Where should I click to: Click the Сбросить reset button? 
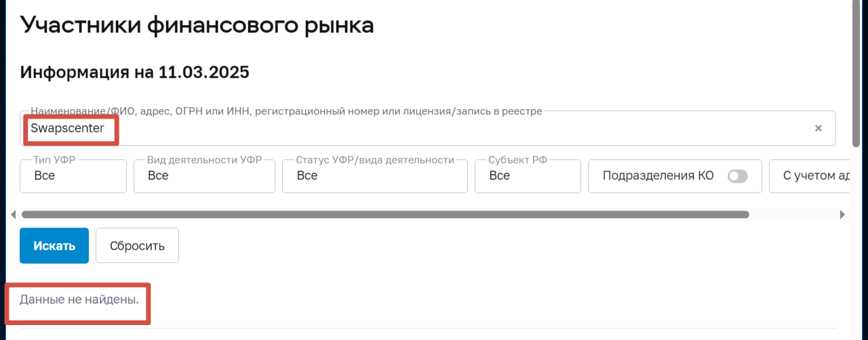click(x=137, y=245)
